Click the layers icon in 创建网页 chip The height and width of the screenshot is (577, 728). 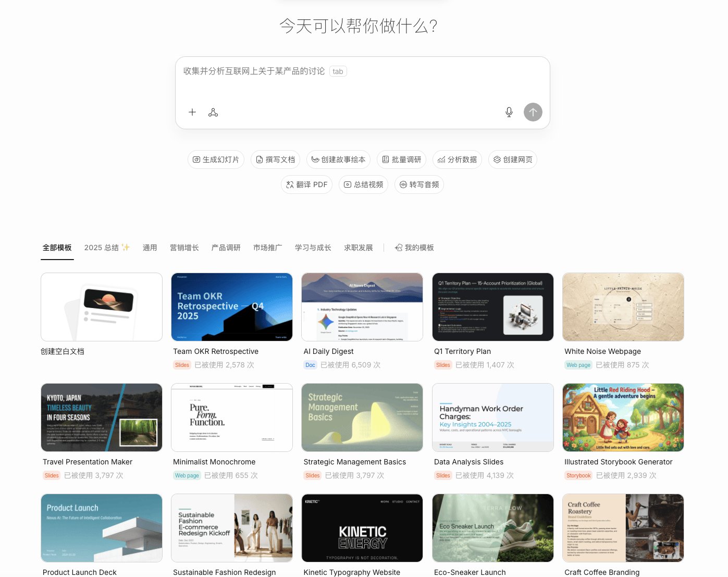497,159
